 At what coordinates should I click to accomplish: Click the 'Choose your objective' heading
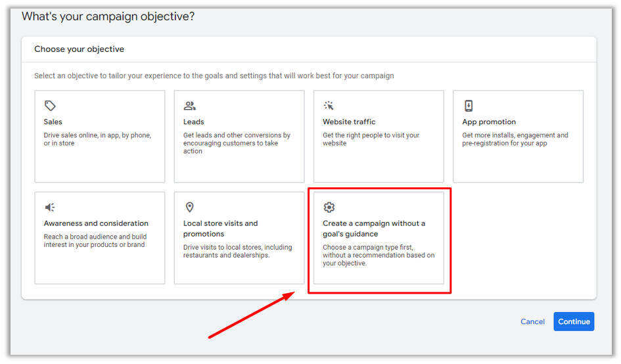click(80, 49)
